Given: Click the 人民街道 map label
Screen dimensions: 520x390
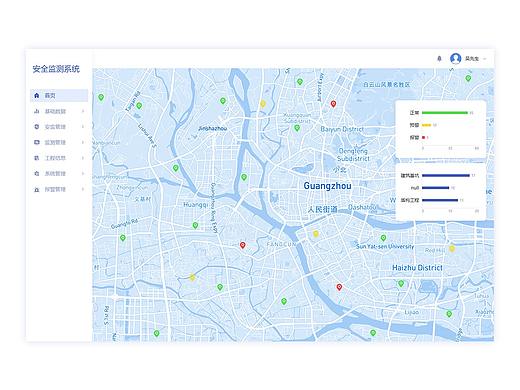Looking at the screenshot, I should click(x=322, y=209).
